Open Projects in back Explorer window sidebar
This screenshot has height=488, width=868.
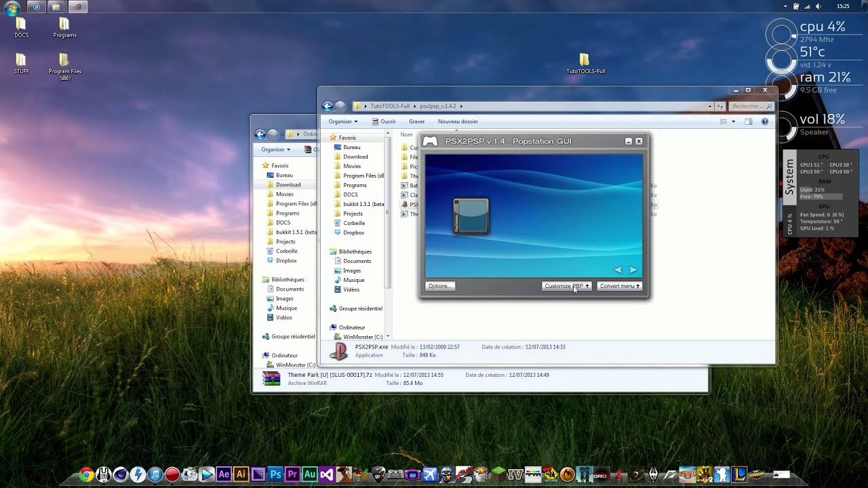(281, 241)
